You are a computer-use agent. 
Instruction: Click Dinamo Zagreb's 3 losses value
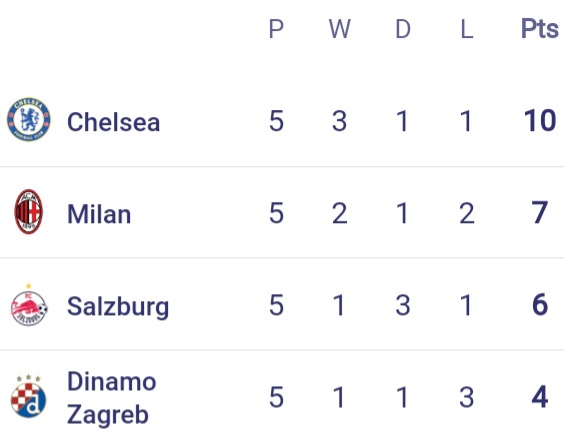(x=467, y=397)
